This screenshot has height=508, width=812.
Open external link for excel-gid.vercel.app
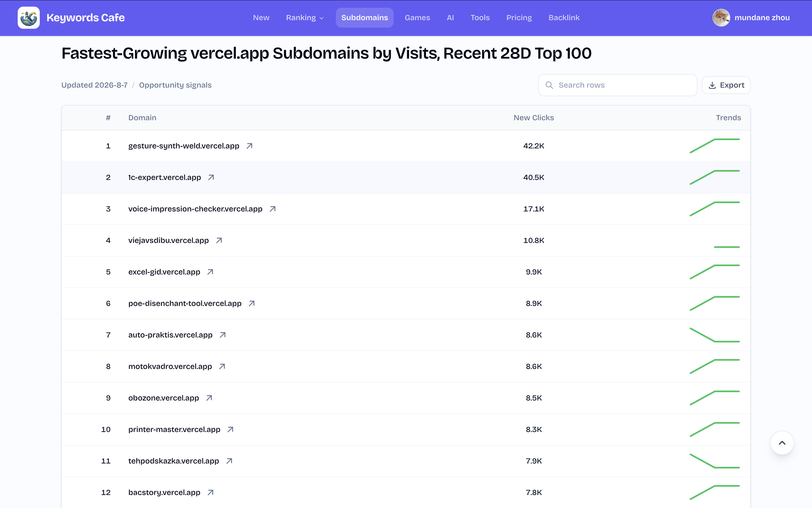point(210,272)
